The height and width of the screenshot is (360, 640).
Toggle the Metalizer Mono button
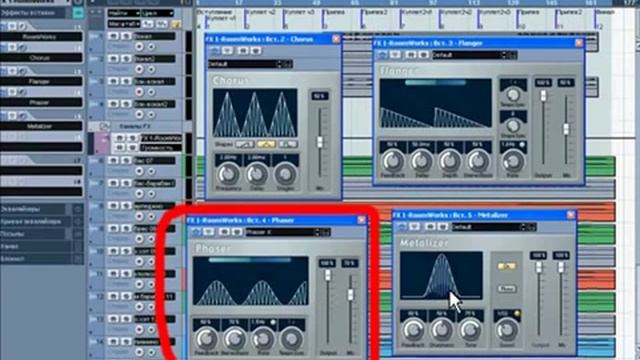507,289
